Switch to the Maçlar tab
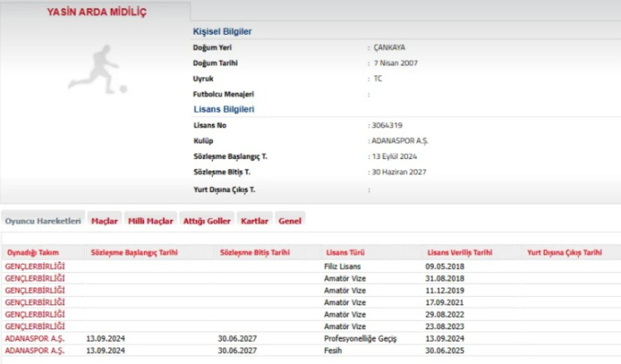The image size is (621, 364). point(104,221)
